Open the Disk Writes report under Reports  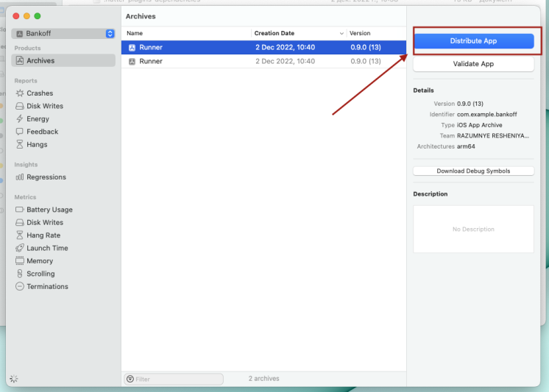click(44, 106)
